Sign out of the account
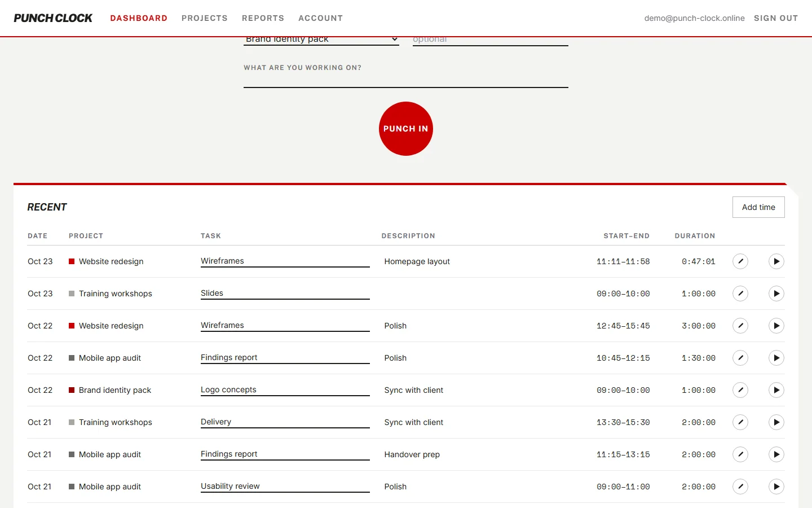 tap(776, 18)
